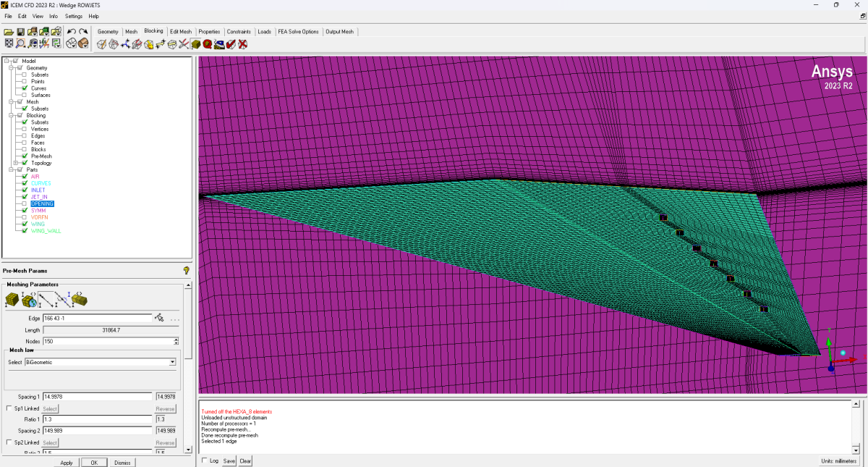Enable visibility of the OPENING part
868x467 pixels.
(x=24, y=204)
